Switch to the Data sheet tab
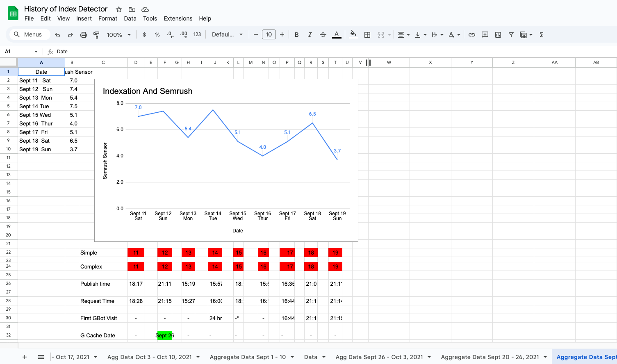 [x=311, y=357]
